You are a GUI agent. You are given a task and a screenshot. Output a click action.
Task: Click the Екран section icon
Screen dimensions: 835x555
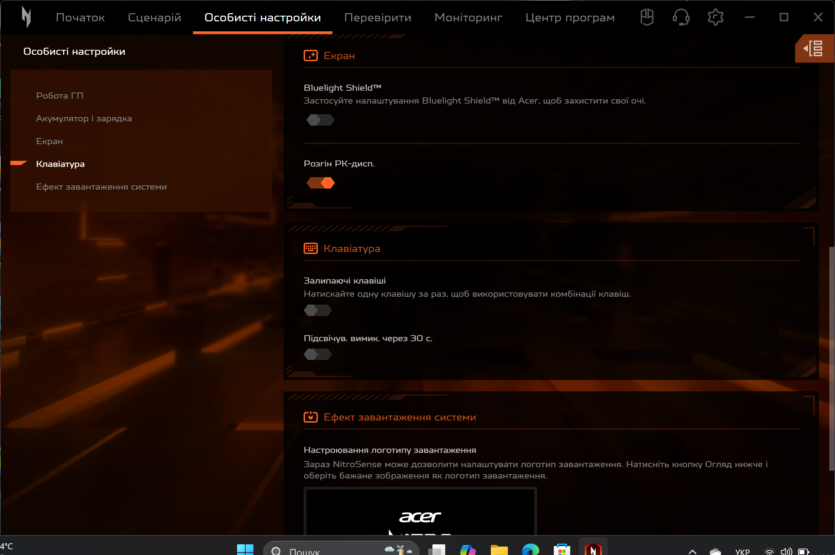(310, 55)
